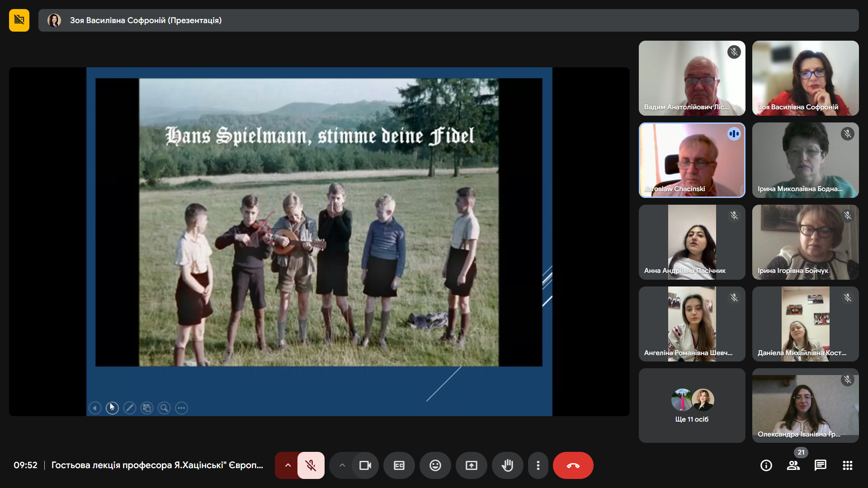
Task: Select Ірина Миколаївна Бодна video tile
Action: [x=806, y=160]
